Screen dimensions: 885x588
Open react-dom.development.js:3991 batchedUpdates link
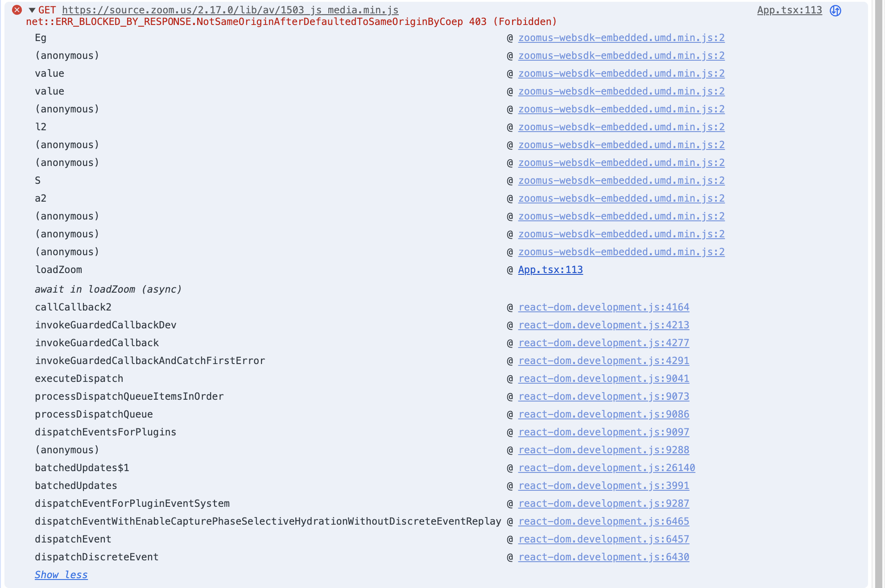604,485
